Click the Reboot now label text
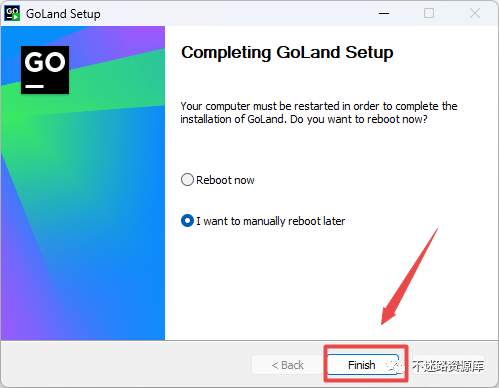This screenshot has width=499, height=388. tap(225, 180)
